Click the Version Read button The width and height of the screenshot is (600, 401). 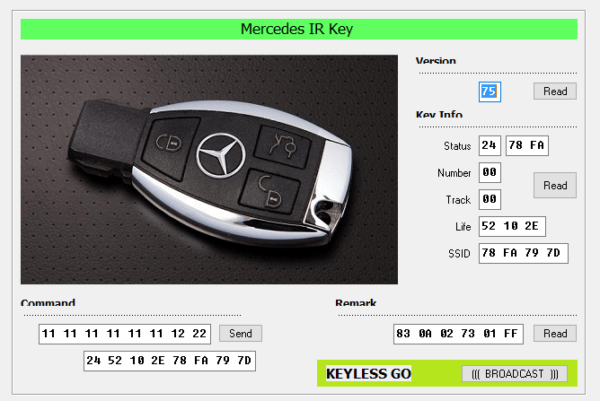(555, 91)
